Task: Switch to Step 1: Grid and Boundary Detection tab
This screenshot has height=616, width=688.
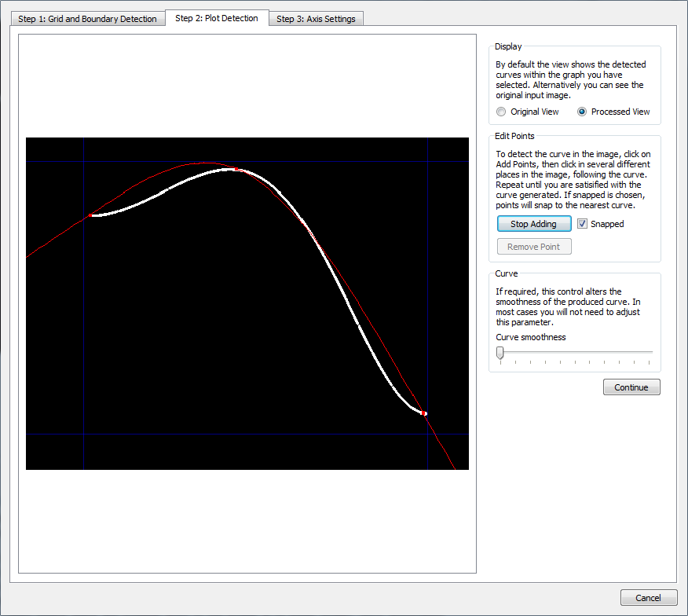Action: coord(87,19)
